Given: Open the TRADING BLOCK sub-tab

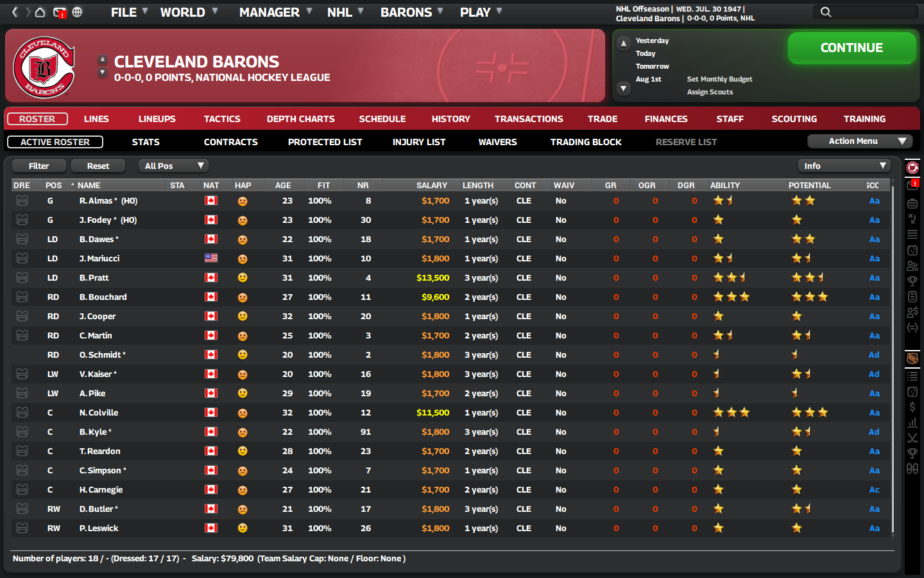Looking at the screenshot, I should point(586,142).
